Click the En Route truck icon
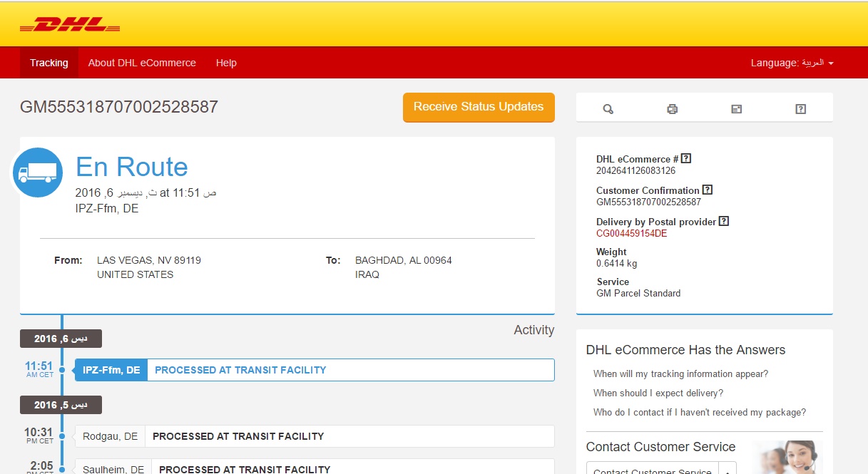Screen dimensions: 868x474 point(37,172)
